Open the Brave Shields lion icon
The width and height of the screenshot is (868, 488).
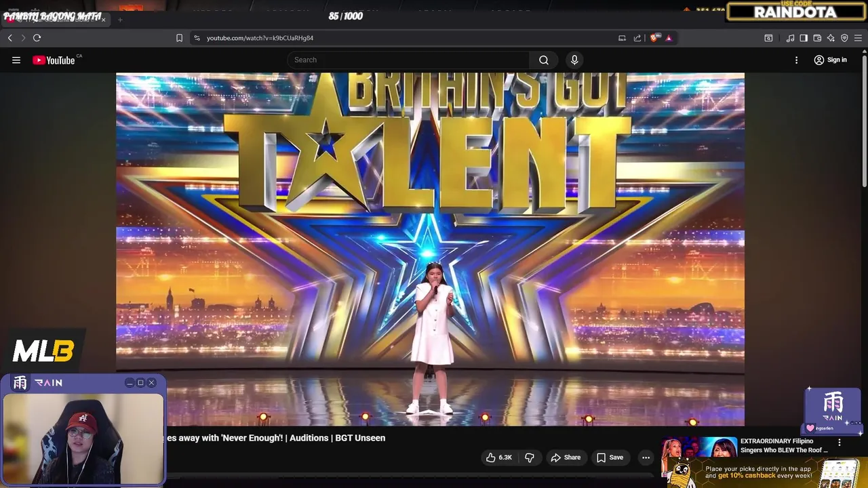pos(654,38)
